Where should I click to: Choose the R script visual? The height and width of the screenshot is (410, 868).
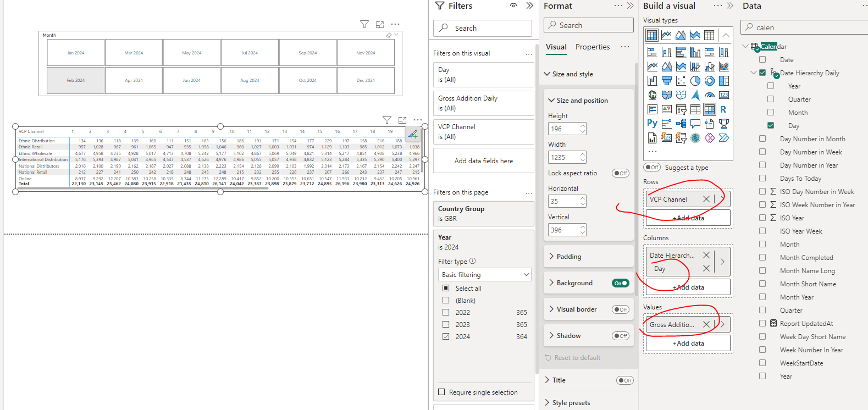point(724,109)
